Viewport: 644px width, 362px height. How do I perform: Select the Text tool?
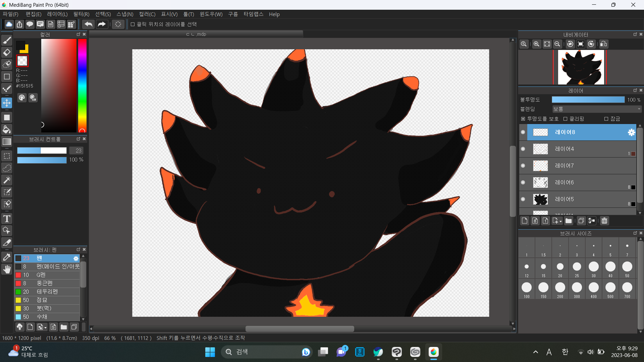(x=7, y=219)
